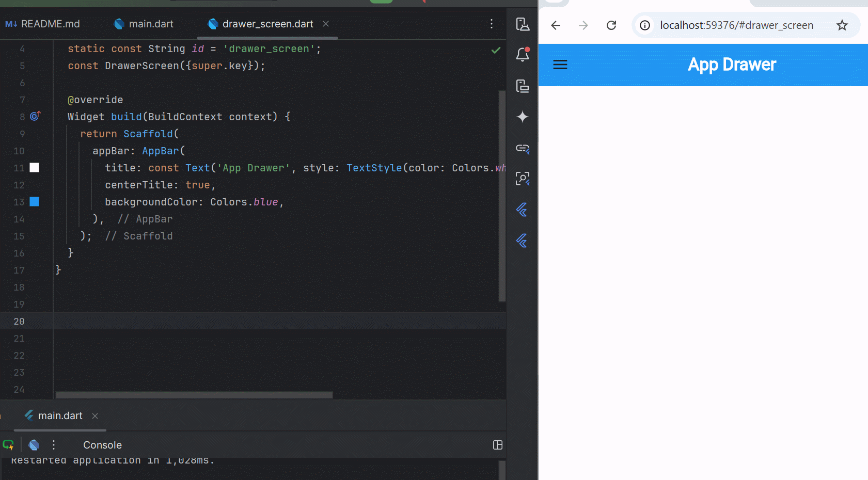The width and height of the screenshot is (868, 480).
Task: Click the white color swatch on line 11
Action: 35,167
